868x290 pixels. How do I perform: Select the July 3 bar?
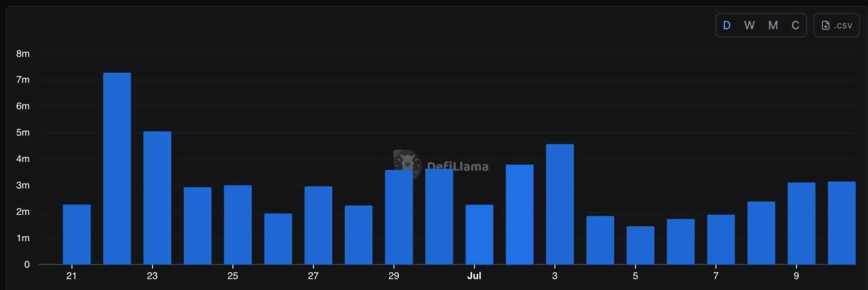click(x=560, y=204)
